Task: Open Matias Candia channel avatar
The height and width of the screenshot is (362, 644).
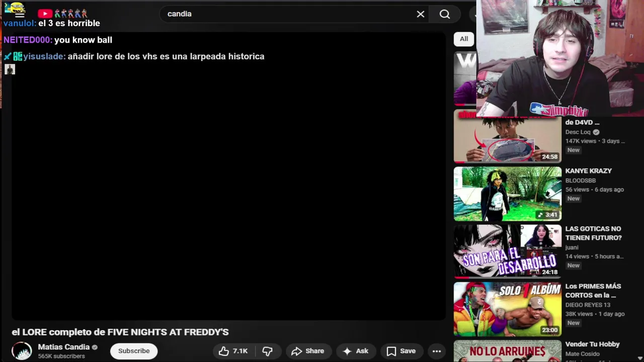Action: tap(22, 351)
